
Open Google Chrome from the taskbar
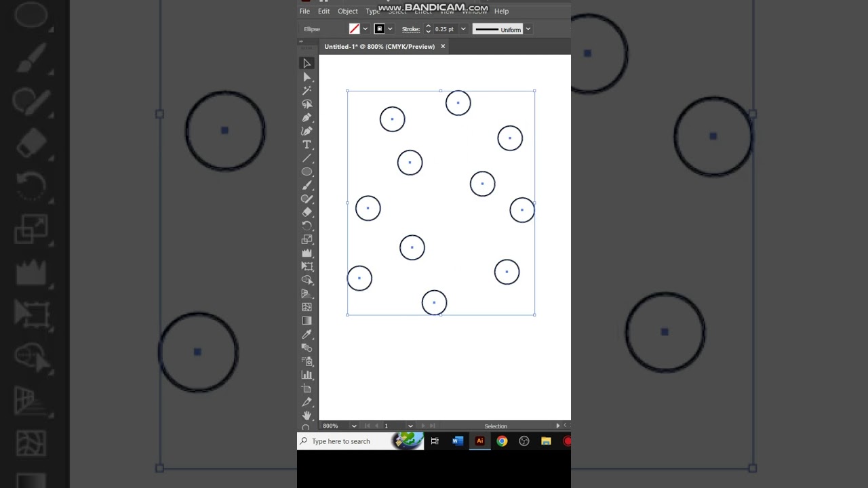502,441
